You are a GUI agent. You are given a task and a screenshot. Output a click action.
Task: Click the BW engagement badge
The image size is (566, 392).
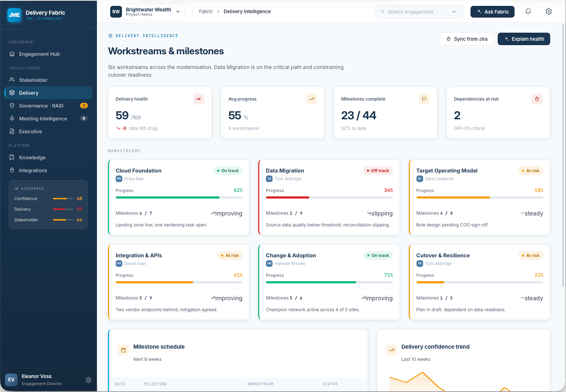coord(116,12)
